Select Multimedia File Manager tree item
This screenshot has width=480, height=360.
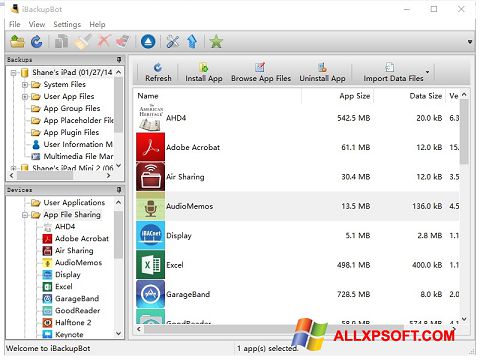[x=78, y=156]
